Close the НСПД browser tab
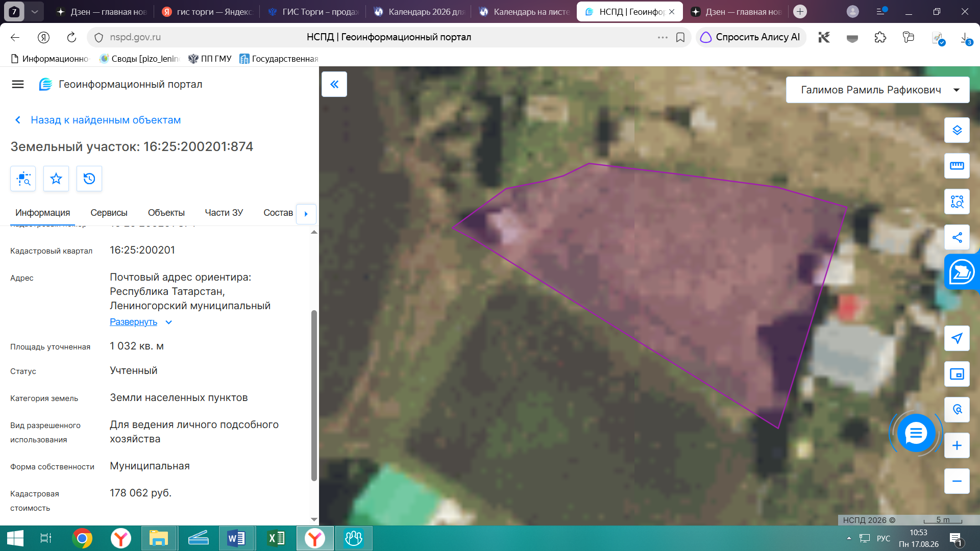The image size is (980, 551). [672, 12]
